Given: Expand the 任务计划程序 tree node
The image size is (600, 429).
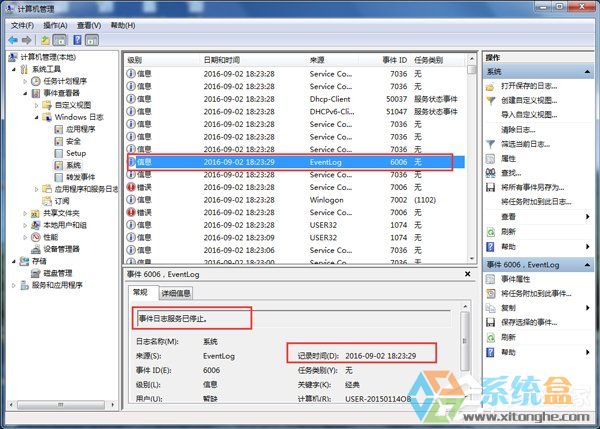Looking at the screenshot, I should tap(25, 81).
